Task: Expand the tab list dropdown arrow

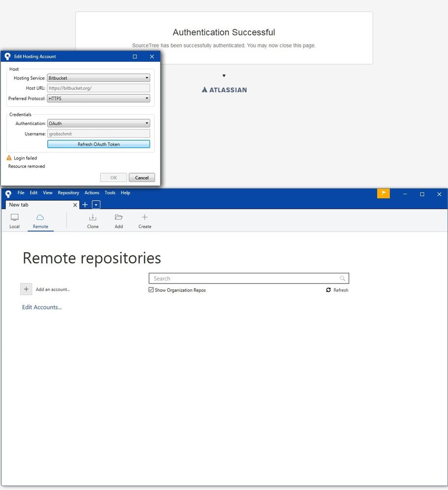Action: point(96,205)
